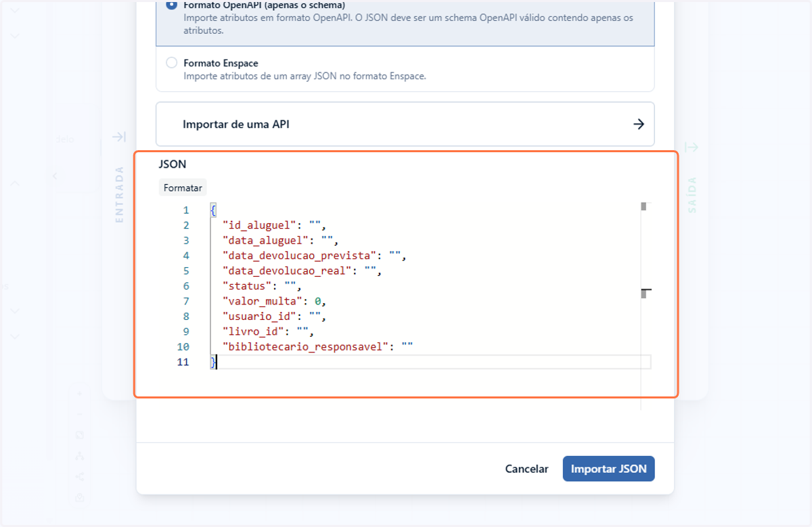Click the "usuario_id" line in the editor
The width and height of the screenshot is (812, 527).
[275, 317]
